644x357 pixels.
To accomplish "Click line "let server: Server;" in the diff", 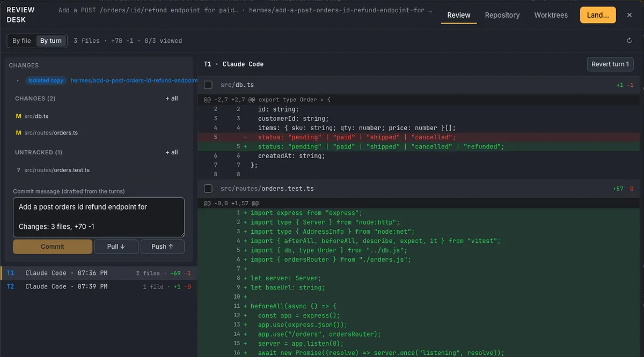I will [419, 278].
